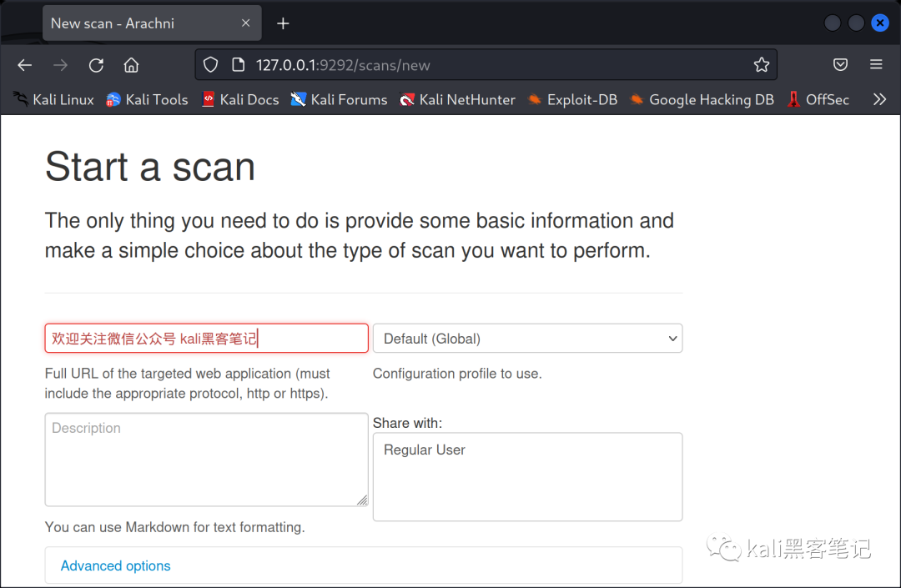Open a new browser tab
The image size is (901, 588).
coord(283,23)
